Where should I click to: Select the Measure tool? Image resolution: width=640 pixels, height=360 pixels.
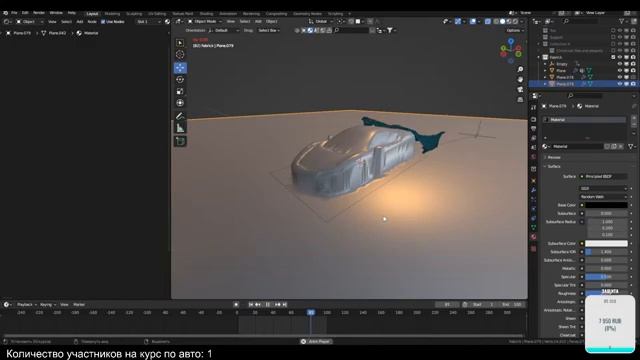coord(180,128)
